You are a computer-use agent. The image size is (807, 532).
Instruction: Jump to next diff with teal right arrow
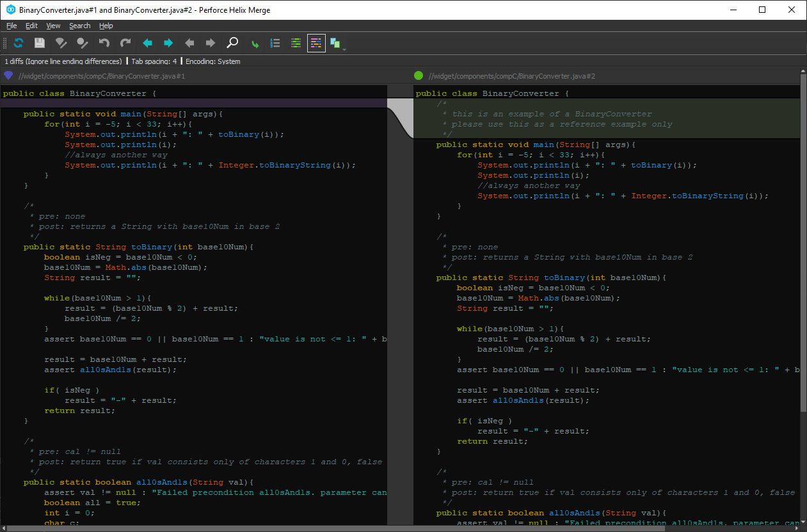click(168, 43)
